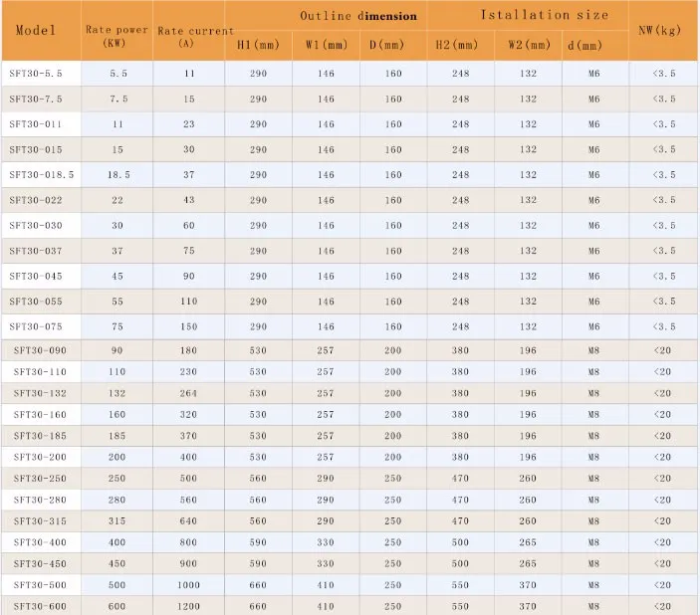Image resolution: width=700 pixels, height=615 pixels.
Task: Click model cell SFT30-110
Action: tap(40, 372)
